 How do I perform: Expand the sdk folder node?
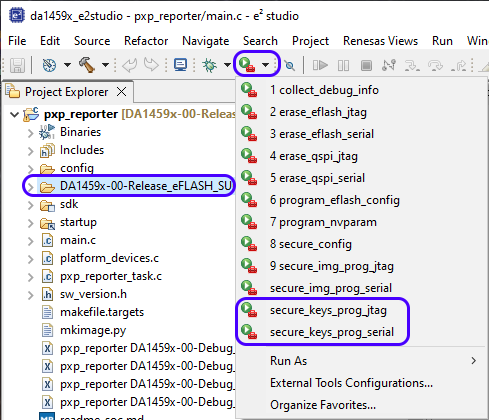30,205
